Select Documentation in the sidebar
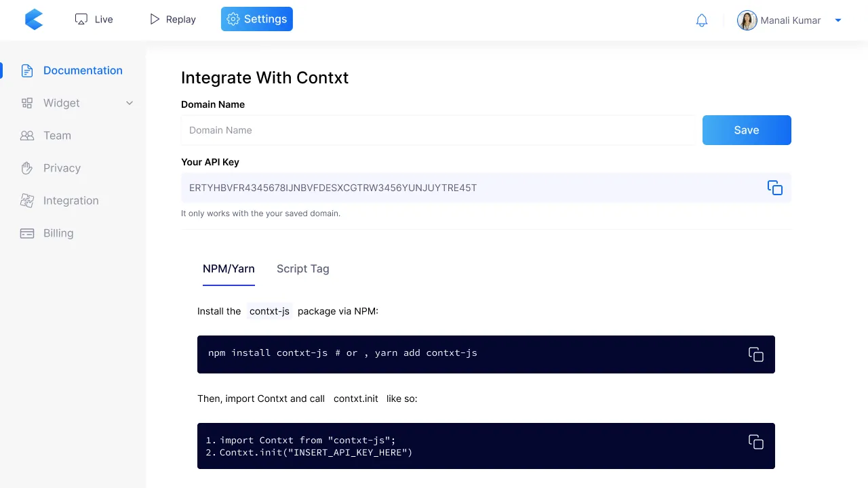 click(x=83, y=70)
